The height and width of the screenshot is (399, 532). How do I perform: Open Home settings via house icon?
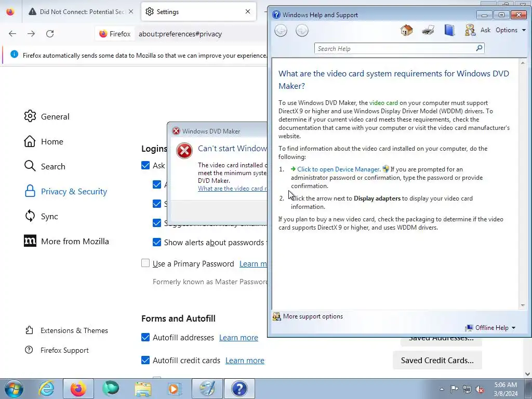point(30,141)
